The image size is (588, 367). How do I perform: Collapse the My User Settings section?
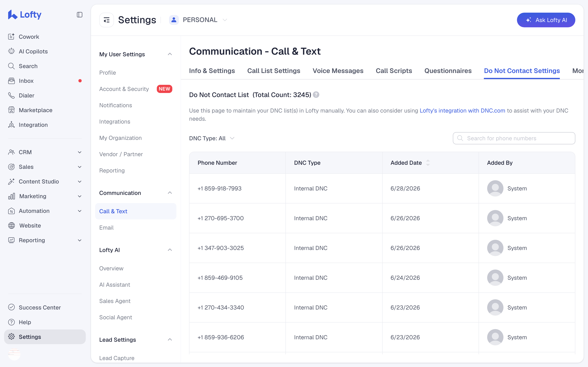pos(170,54)
